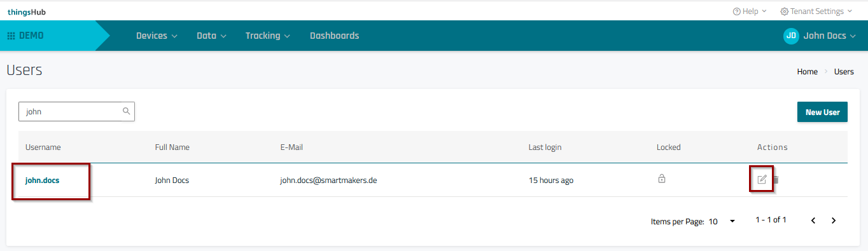Screen dimensions: 868x251
Task: Click the New User button
Action: [822, 112]
